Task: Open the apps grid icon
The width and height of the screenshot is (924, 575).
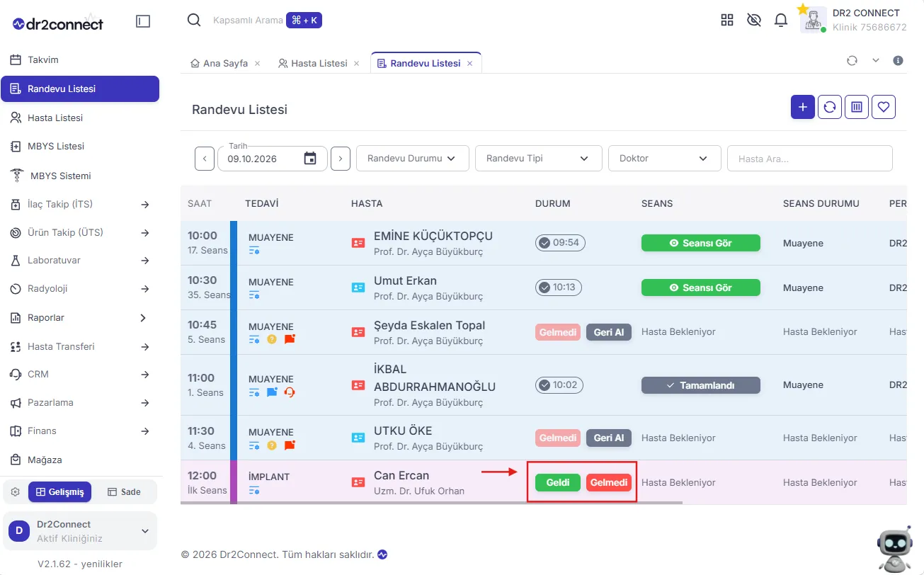Action: point(727,20)
